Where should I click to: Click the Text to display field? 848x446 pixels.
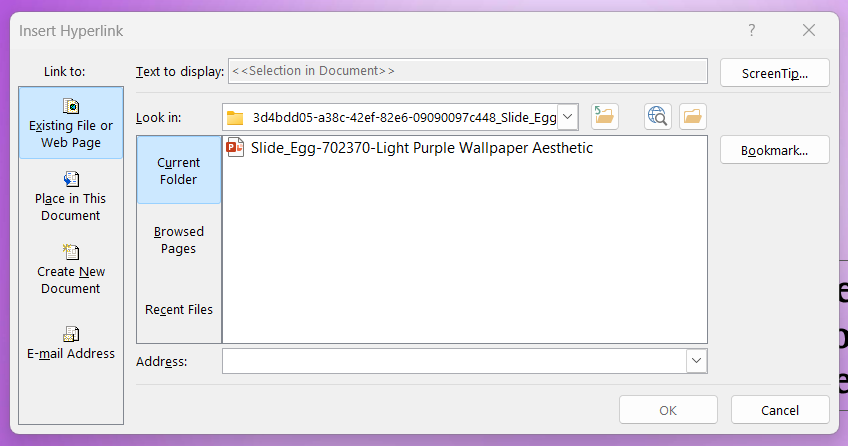pyautogui.click(x=468, y=71)
